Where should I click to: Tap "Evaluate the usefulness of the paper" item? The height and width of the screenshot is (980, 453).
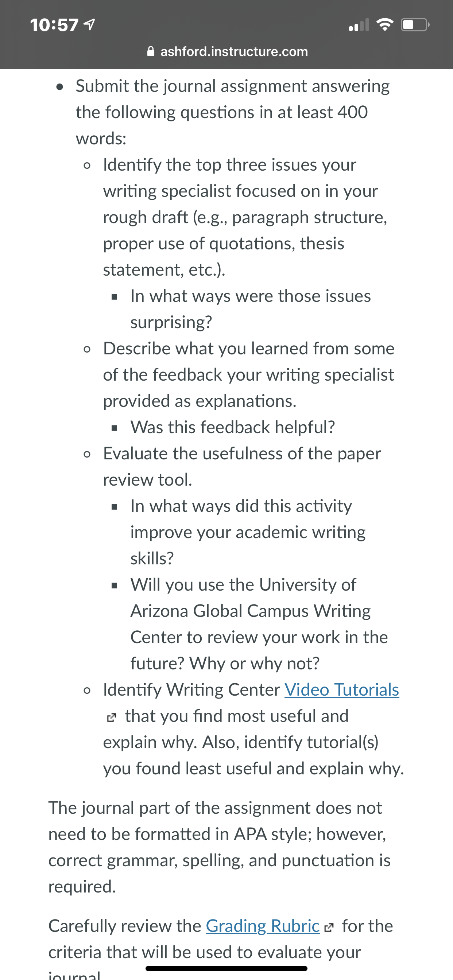pos(242,466)
